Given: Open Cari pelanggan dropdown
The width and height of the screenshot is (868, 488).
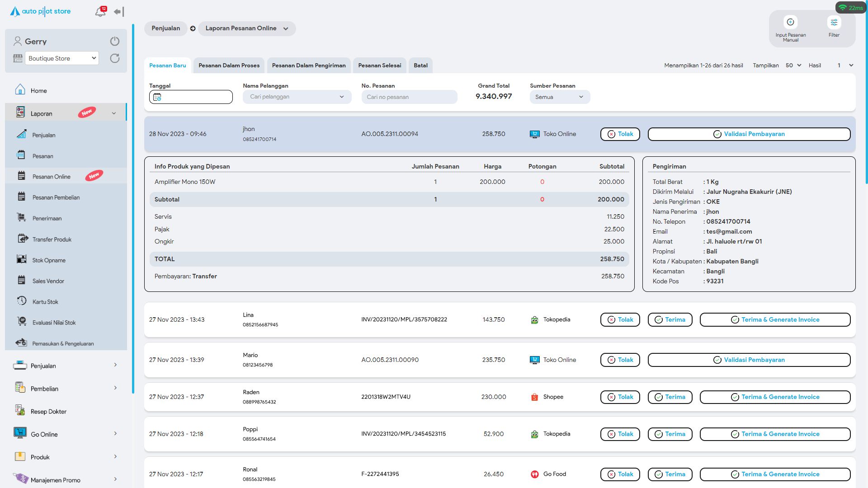Looking at the screenshot, I should (297, 97).
